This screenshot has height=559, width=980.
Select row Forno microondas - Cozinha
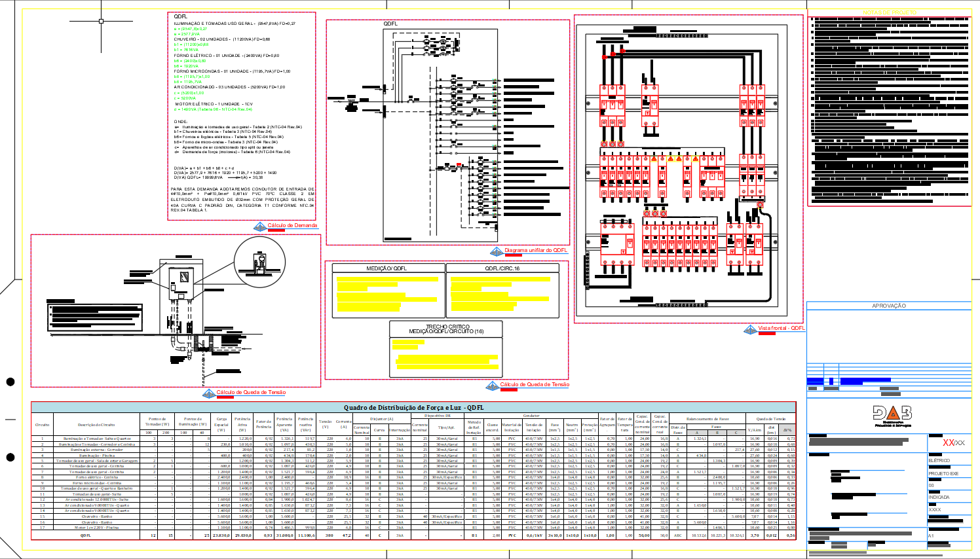coord(413,483)
